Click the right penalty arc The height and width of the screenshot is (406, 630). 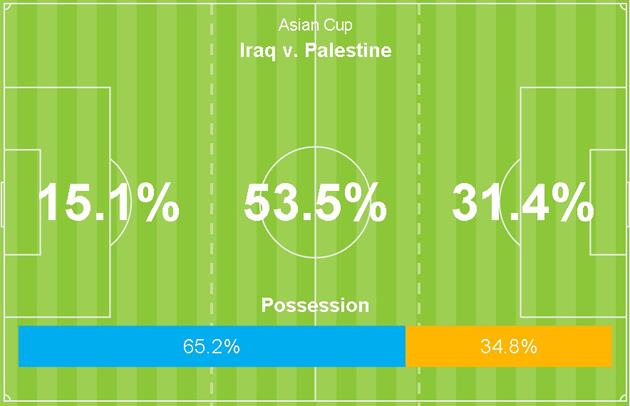510,165
